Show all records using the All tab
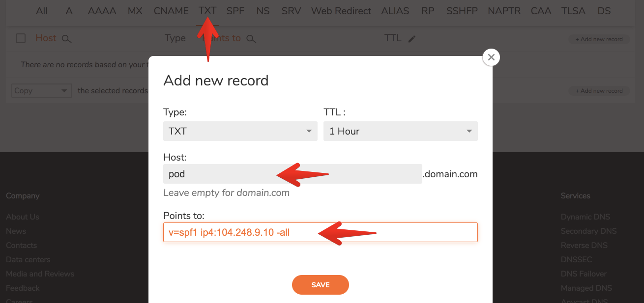 click(41, 10)
